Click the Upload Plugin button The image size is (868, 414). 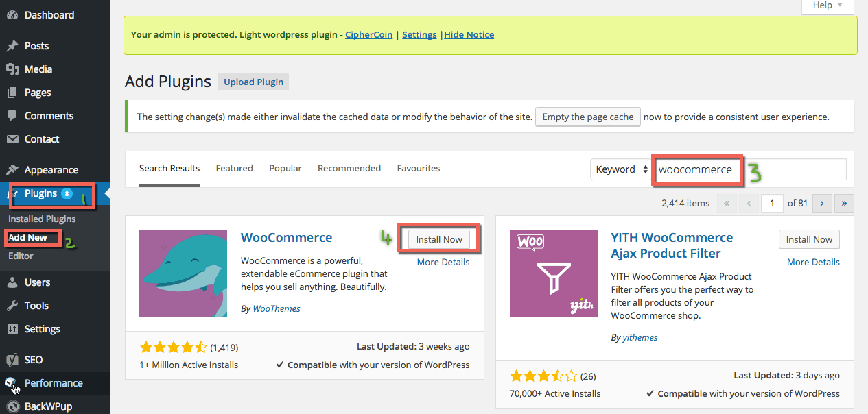[254, 82]
